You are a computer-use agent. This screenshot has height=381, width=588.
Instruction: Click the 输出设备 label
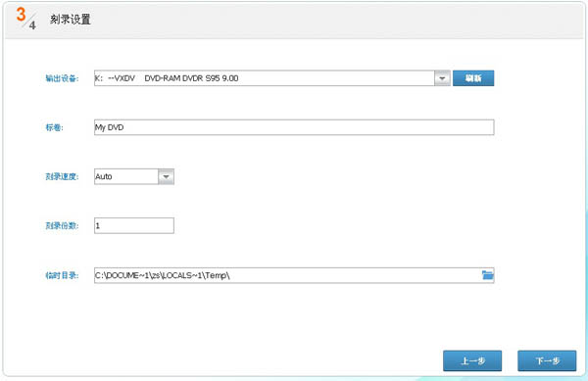click(62, 78)
